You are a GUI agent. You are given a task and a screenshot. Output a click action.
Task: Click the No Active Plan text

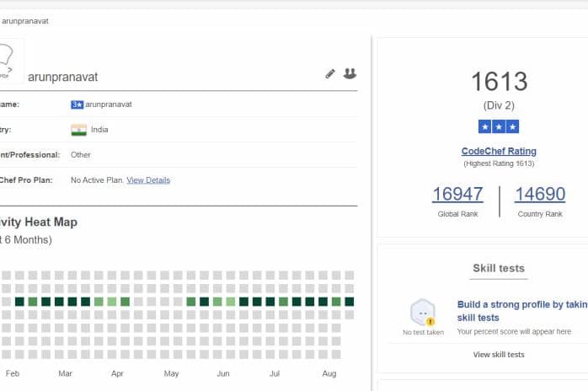97,180
